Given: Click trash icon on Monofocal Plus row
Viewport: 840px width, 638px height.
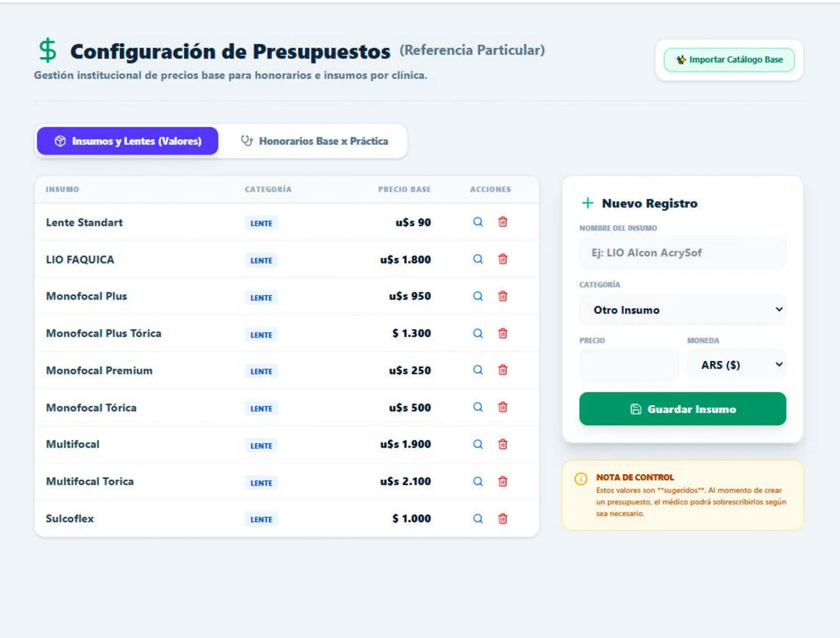Looking at the screenshot, I should pos(502,296).
